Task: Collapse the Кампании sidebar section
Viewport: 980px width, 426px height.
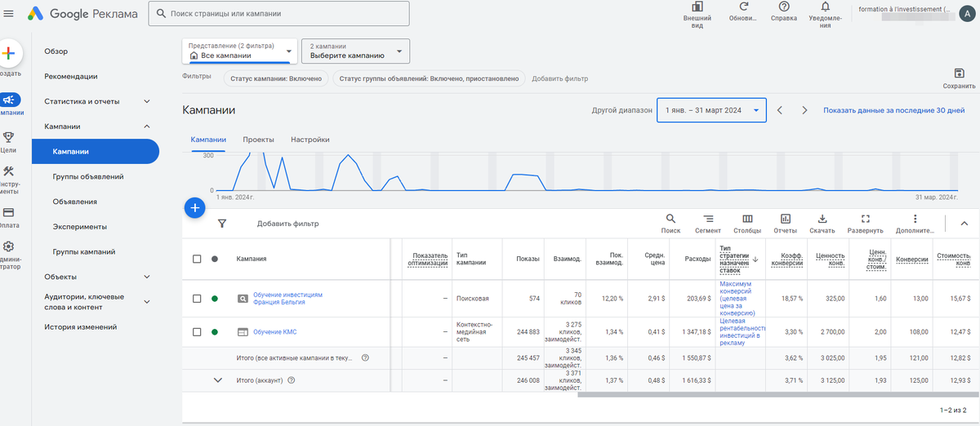Action: click(147, 126)
